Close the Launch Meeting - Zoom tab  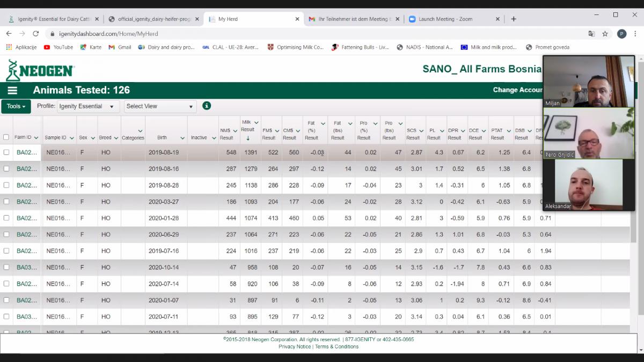coord(497,19)
